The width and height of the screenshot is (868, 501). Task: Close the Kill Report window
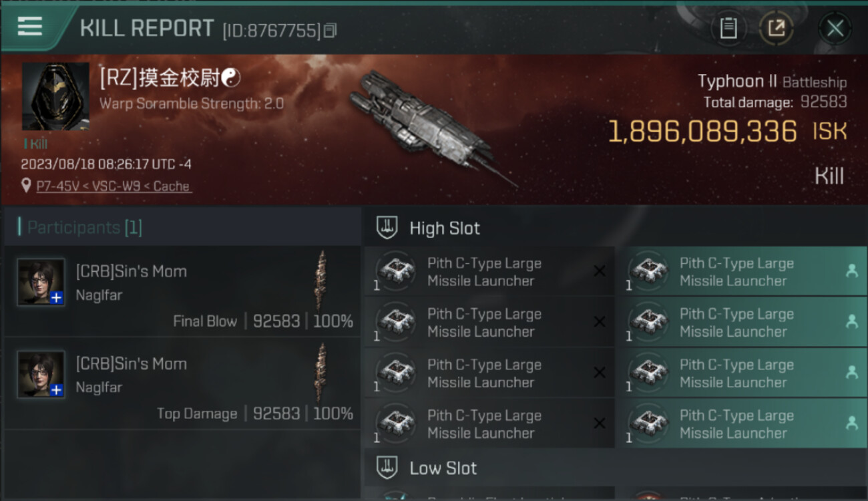[835, 28]
